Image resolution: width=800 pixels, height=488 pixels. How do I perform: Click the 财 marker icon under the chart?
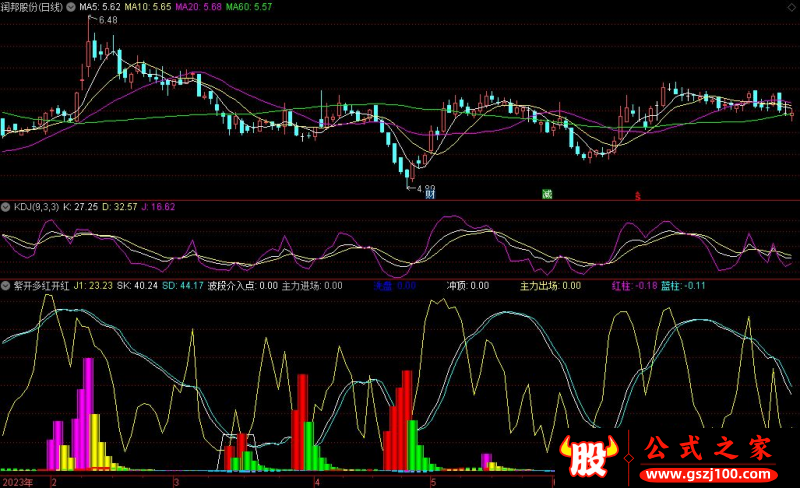[x=429, y=194]
